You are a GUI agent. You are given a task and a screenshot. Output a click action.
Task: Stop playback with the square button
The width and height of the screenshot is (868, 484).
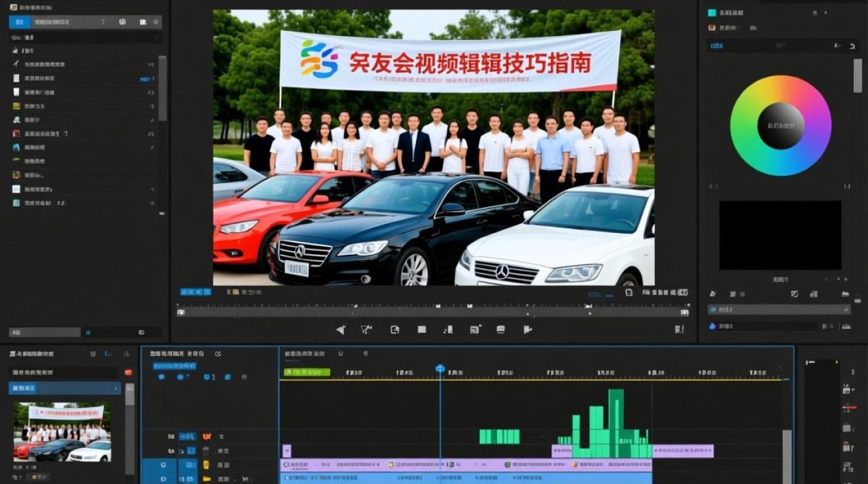[422, 330]
